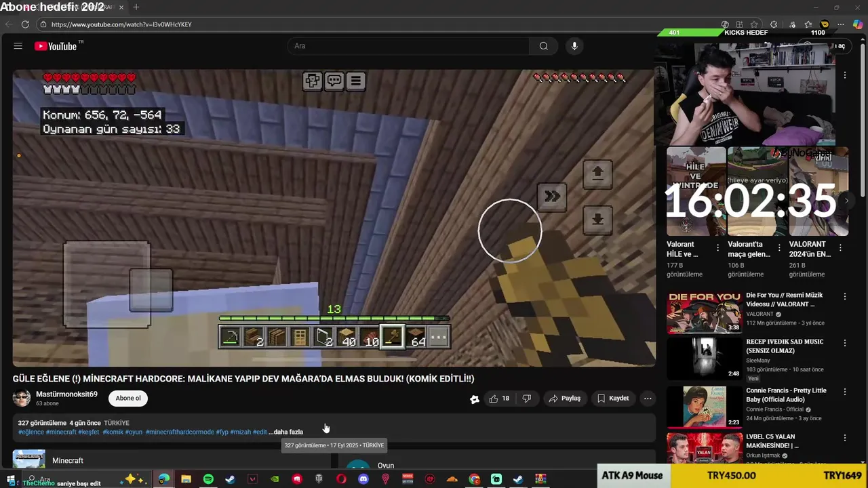Open options menu for 'LVBEL C5 YALAN' video
The image size is (868, 488).
[x=845, y=438]
